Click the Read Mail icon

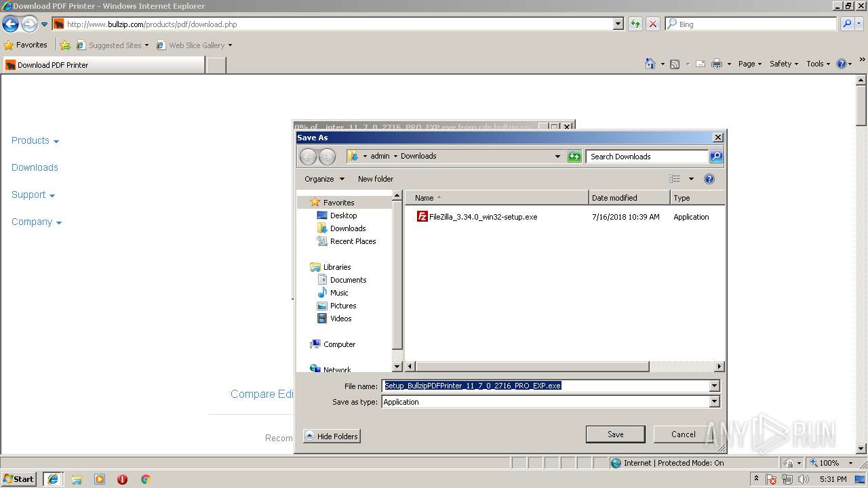(x=701, y=64)
